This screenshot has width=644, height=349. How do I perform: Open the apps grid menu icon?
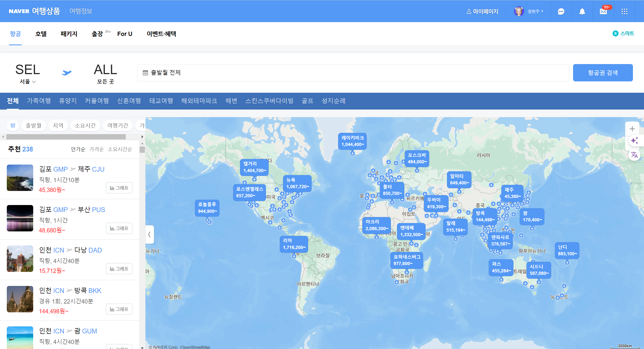point(624,12)
